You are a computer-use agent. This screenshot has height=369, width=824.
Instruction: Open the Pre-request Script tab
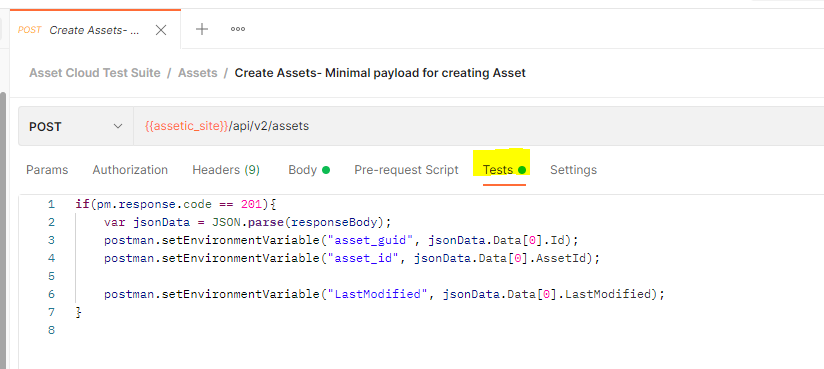click(x=406, y=170)
